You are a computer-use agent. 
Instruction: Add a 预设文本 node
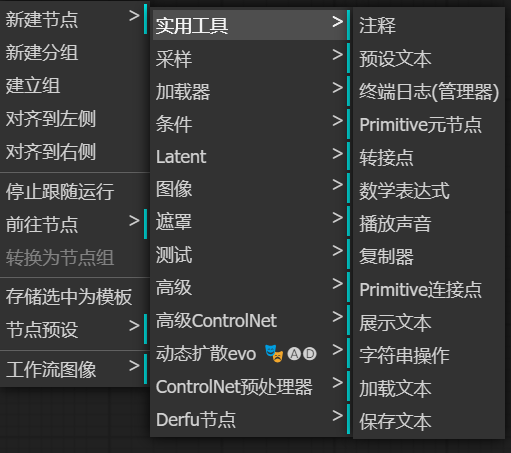pyautogui.click(x=429, y=58)
